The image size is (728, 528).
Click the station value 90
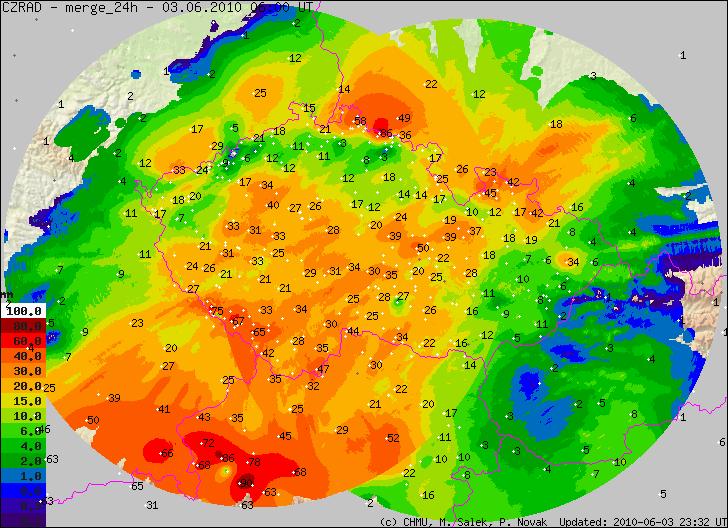(247, 482)
